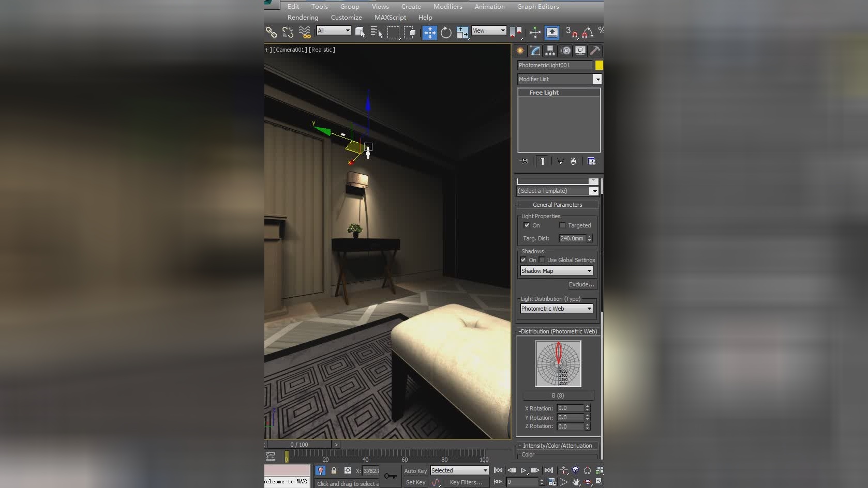Viewport: 868px width, 488px height.
Task: Open Key Filters... dialog
Action: pyautogui.click(x=466, y=482)
